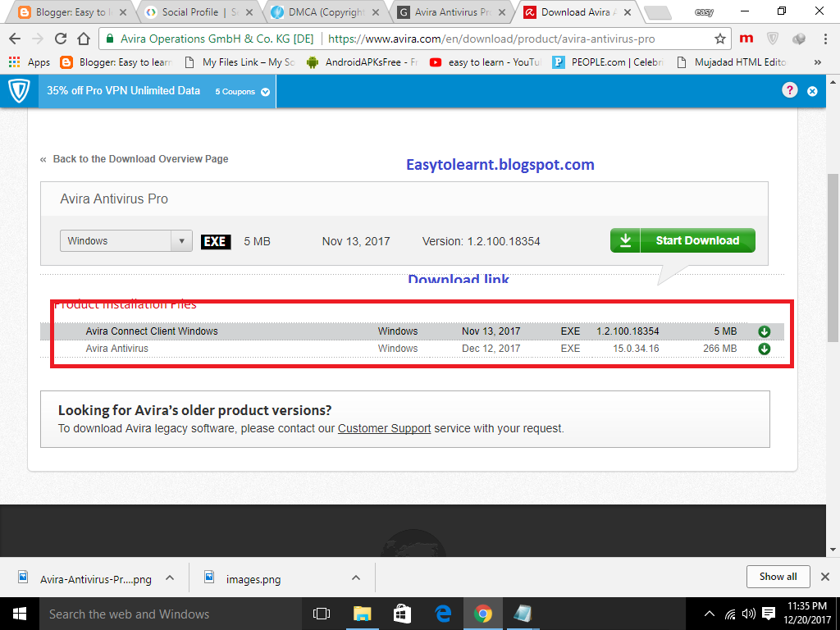Open the network Wi-Fi tray icon

click(729, 614)
